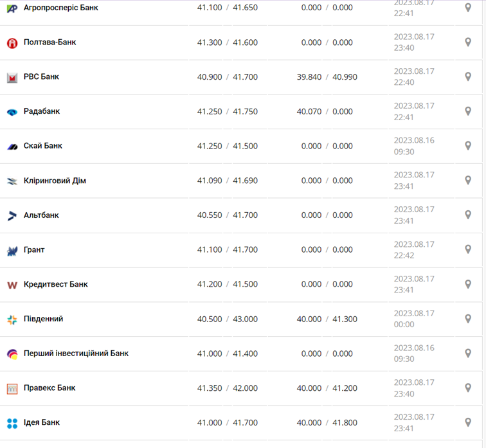Image resolution: width=486 pixels, height=448 pixels.
Task: Click the Кредитвест Банк logo icon
Action: click(x=12, y=285)
